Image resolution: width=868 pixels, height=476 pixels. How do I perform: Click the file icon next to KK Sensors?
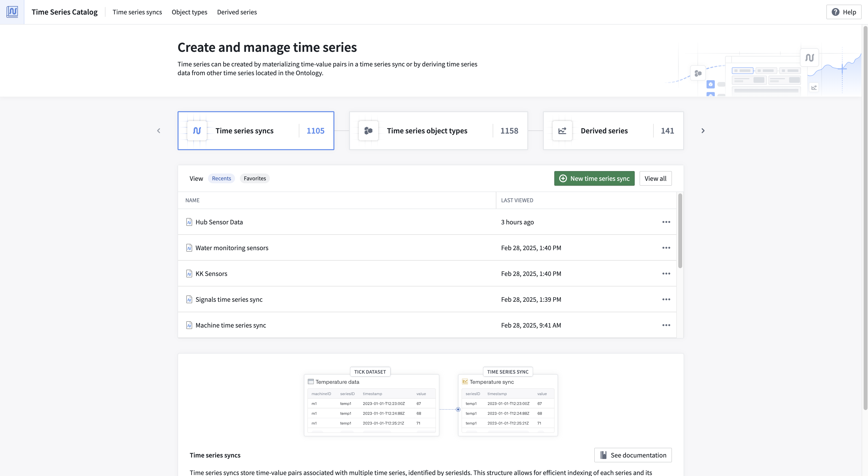click(x=189, y=274)
